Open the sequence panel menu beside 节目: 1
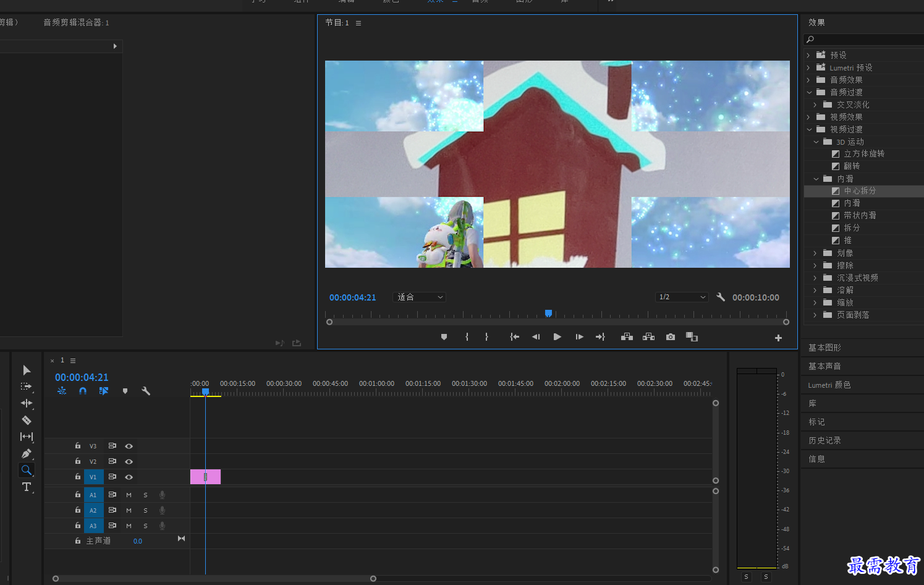Screen dimensions: 924x585 click(x=358, y=23)
